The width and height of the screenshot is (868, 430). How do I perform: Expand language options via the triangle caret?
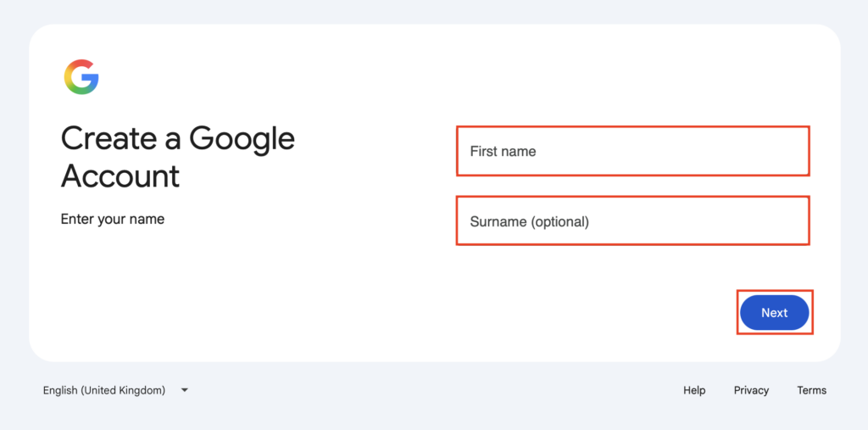tap(185, 390)
